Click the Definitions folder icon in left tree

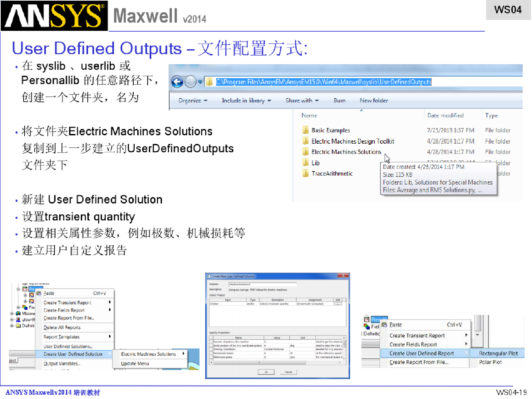tap(18, 326)
